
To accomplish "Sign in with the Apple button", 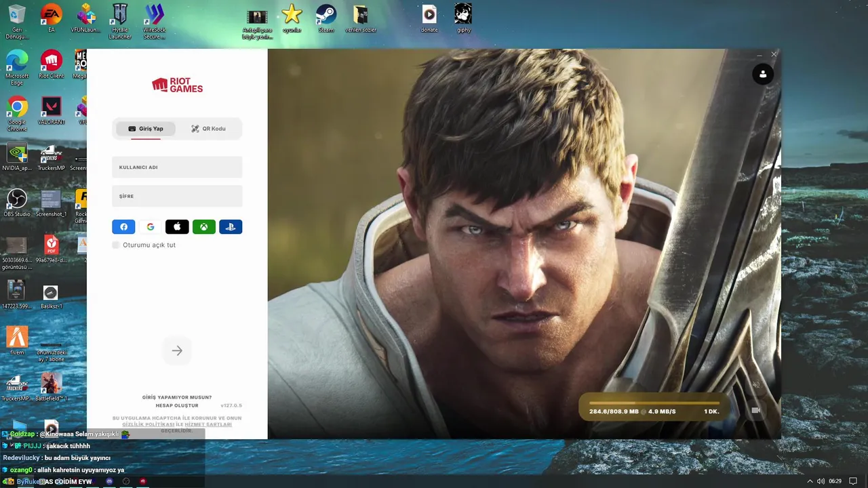I will (x=177, y=227).
